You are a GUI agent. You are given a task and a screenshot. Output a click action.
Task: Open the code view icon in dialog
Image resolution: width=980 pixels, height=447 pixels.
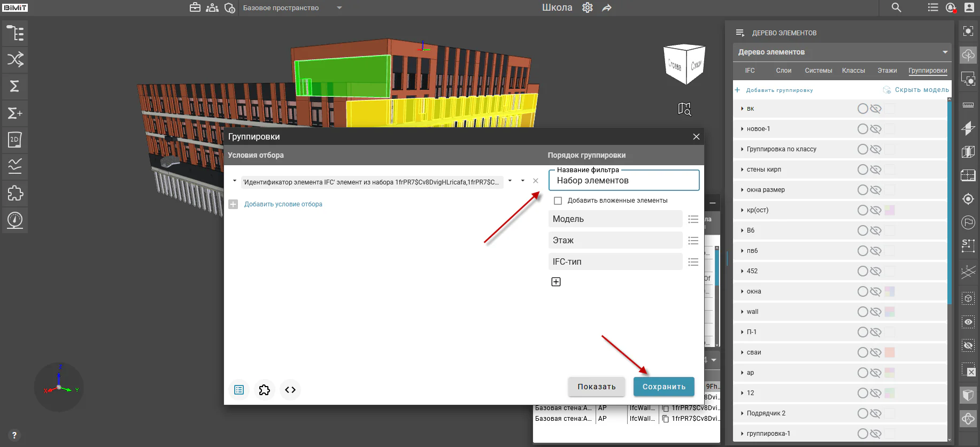[290, 390]
